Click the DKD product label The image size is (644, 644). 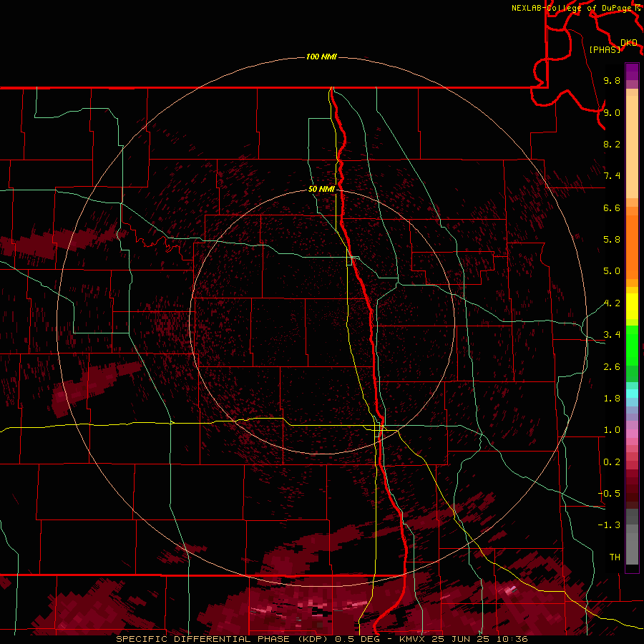629,43
